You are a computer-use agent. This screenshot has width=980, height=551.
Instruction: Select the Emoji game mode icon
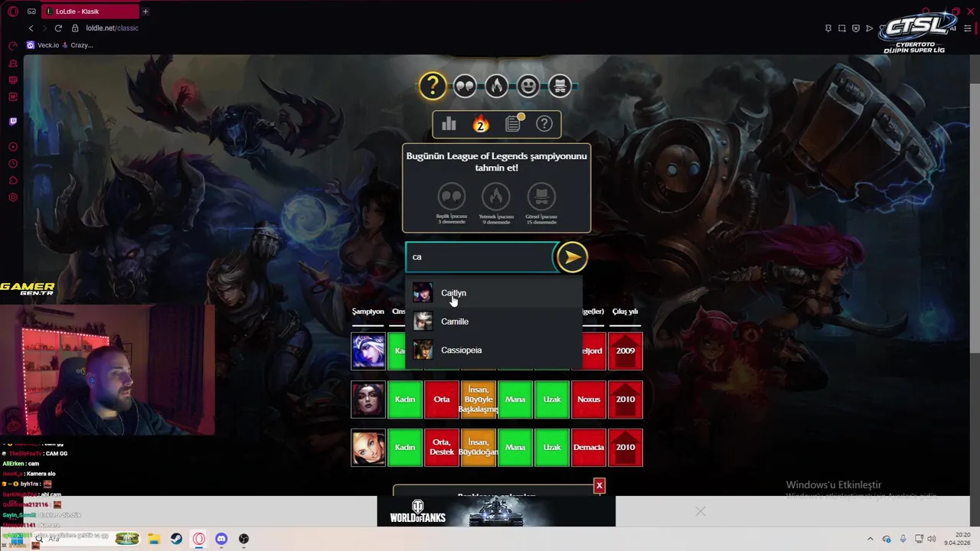(x=528, y=86)
